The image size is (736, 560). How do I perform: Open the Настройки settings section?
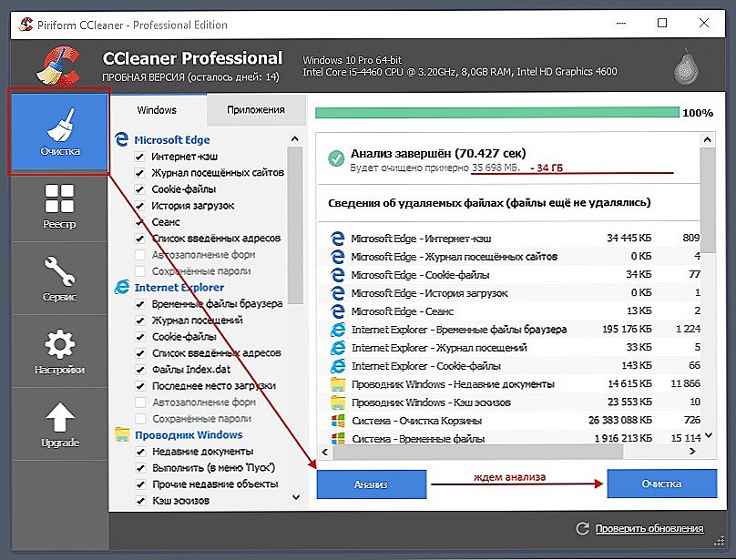point(59,351)
